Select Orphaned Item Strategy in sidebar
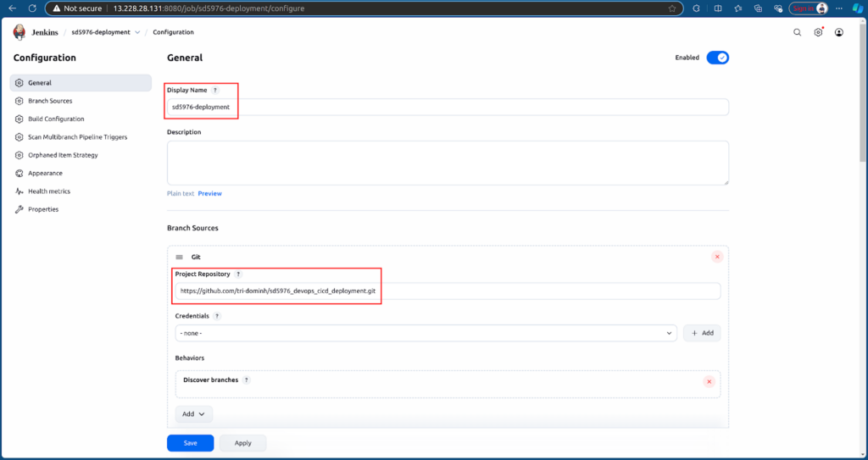 coord(63,155)
